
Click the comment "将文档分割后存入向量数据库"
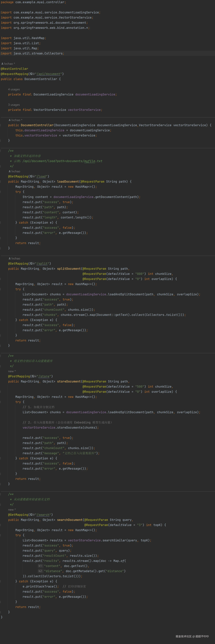(x=33, y=361)
